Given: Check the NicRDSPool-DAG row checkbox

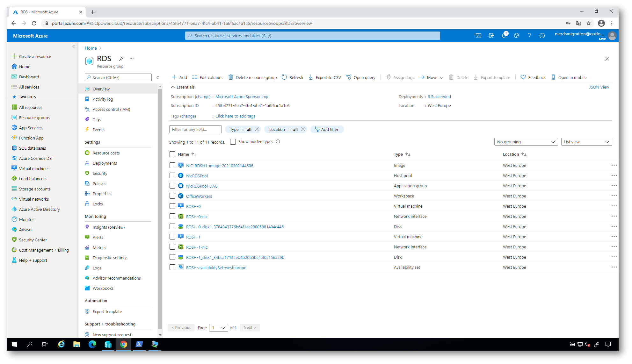Looking at the screenshot, I should click(172, 186).
